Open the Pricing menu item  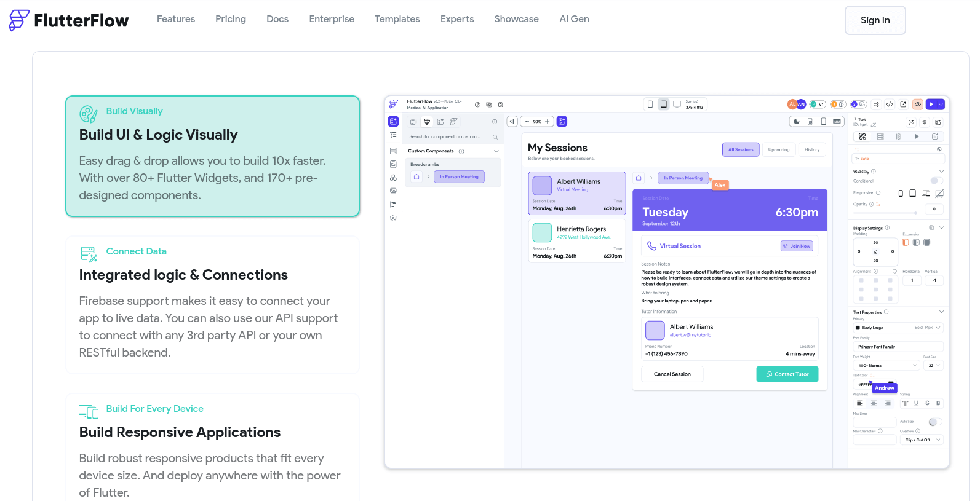(x=231, y=19)
